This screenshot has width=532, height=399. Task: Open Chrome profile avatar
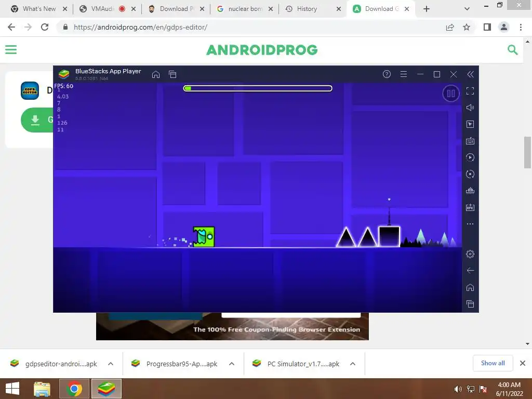coord(504,27)
